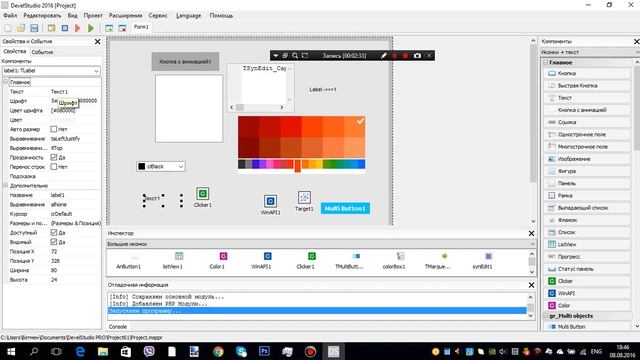Collapse the Главное group in properties
The width and height of the screenshot is (640, 360).
pos(6,82)
